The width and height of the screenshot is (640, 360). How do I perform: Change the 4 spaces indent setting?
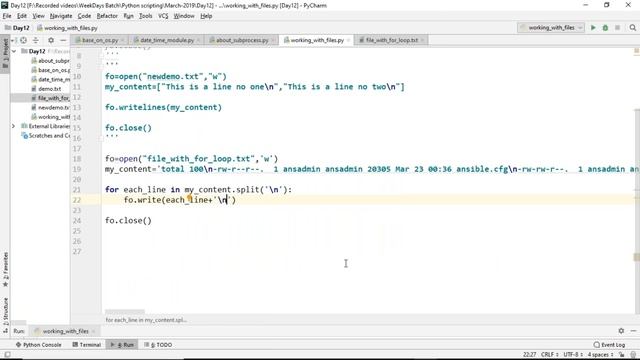tap(600, 355)
